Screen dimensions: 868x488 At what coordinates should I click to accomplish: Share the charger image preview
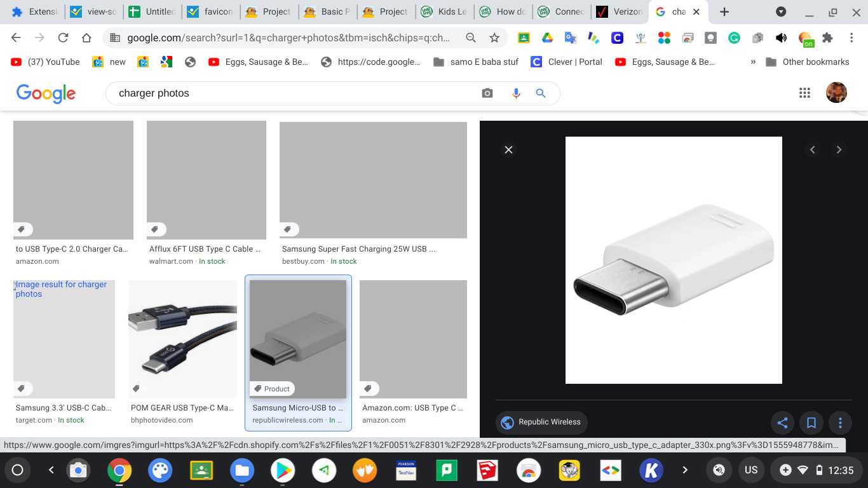pos(782,423)
